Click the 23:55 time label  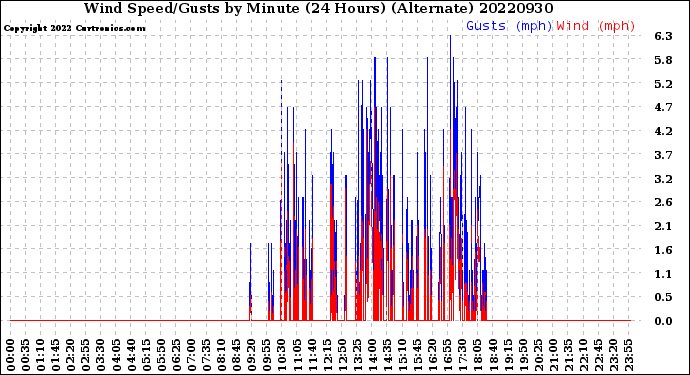point(628,355)
